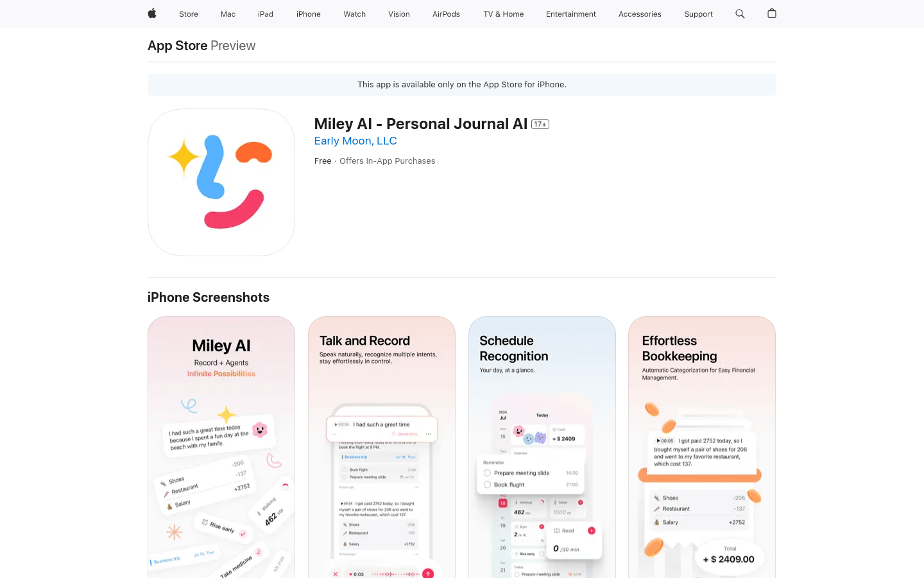This screenshot has width=924, height=578.
Task: Open the Vision menu item
Action: coord(399,14)
